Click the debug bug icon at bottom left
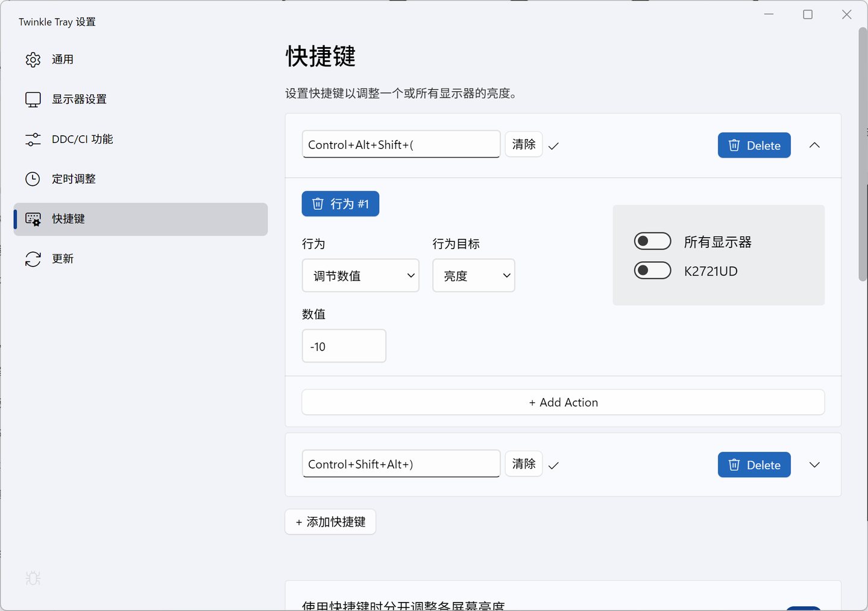The image size is (868, 611). [x=33, y=578]
